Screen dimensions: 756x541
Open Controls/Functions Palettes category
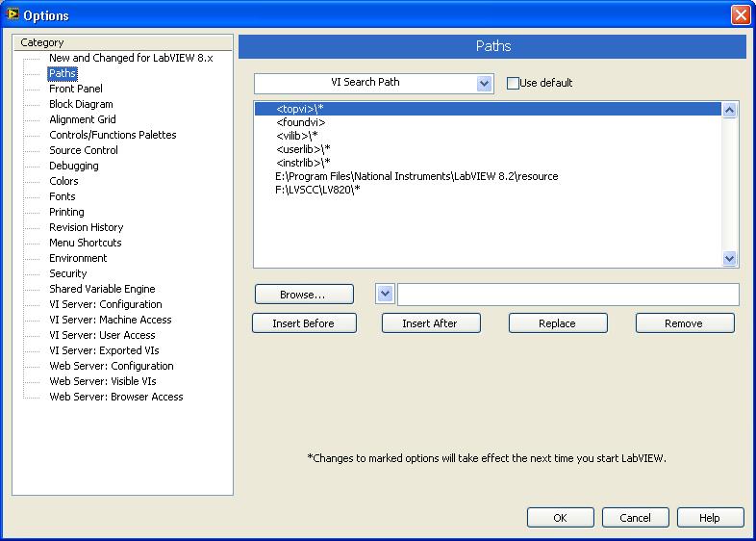(113, 135)
